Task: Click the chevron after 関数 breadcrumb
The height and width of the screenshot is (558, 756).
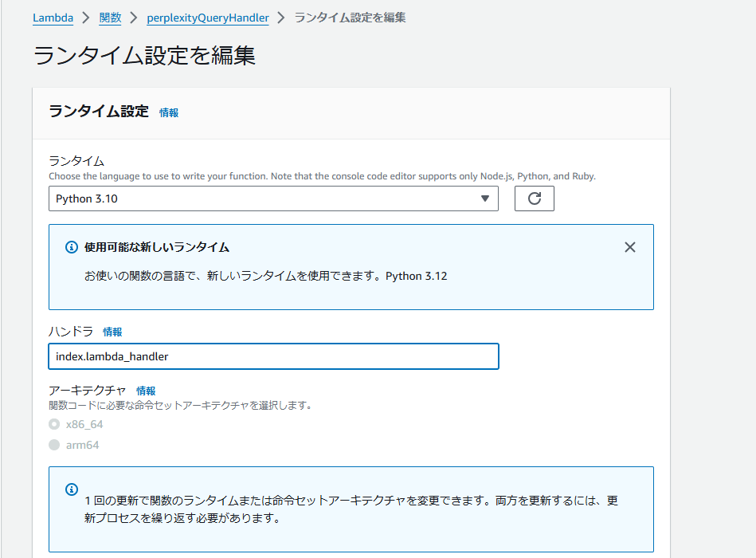Action: [134, 18]
